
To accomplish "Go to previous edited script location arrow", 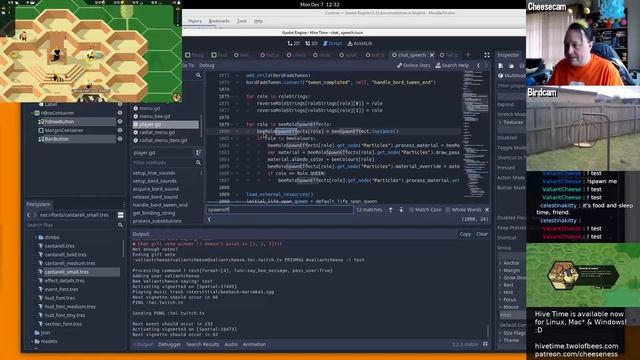I will click(x=478, y=65).
